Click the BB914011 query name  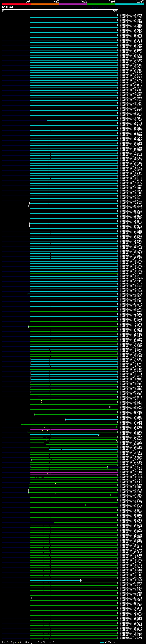(8, 8)
